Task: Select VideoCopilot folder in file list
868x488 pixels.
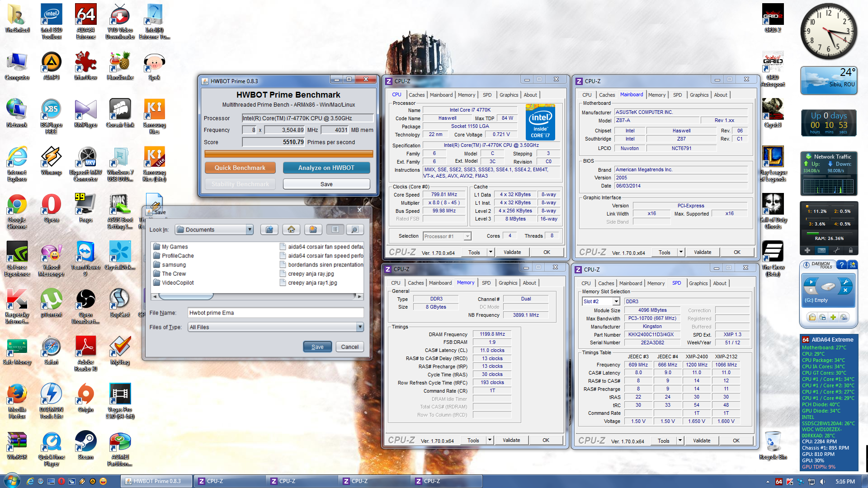Action: [x=174, y=283]
